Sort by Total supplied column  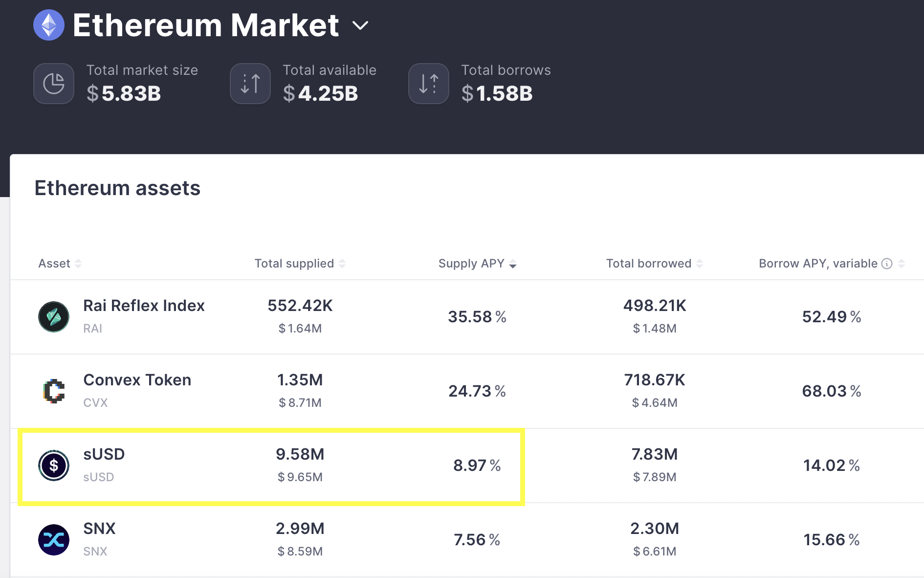click(300, 264)
